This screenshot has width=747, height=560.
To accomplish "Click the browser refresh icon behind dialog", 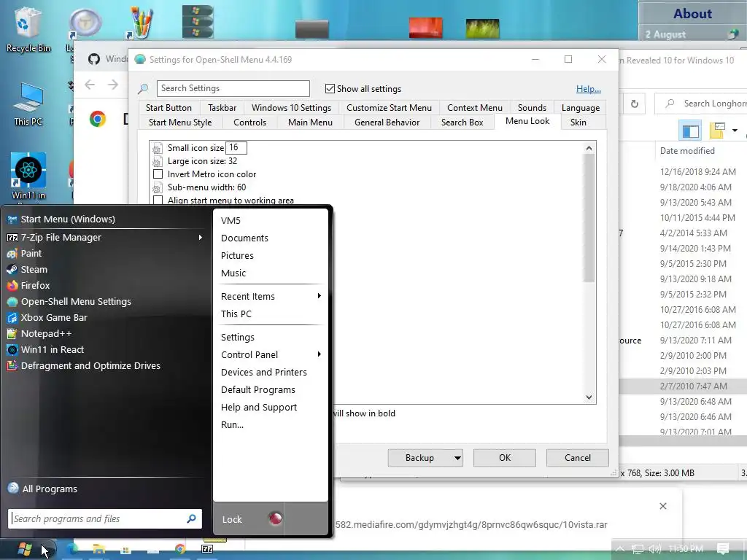I will click(x=634, y=104).
